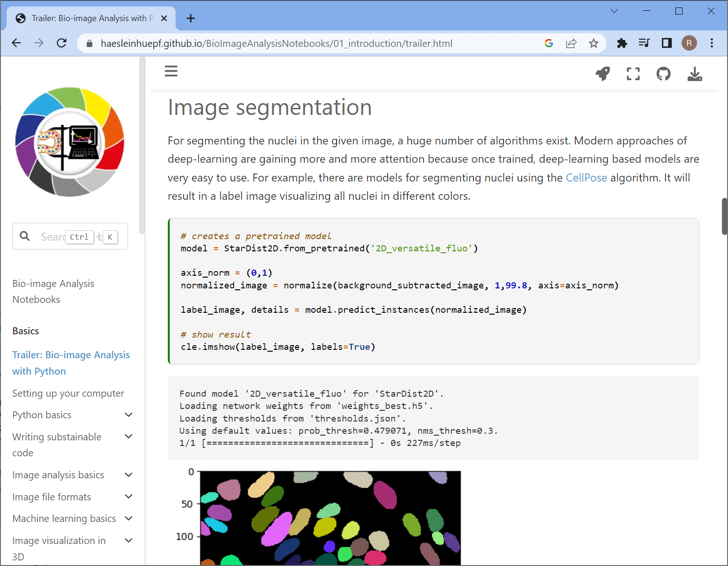Select the Trailer: Bio-image Analysis tab
The width and height of the screenshot is (728, 566).
point(89,18)
